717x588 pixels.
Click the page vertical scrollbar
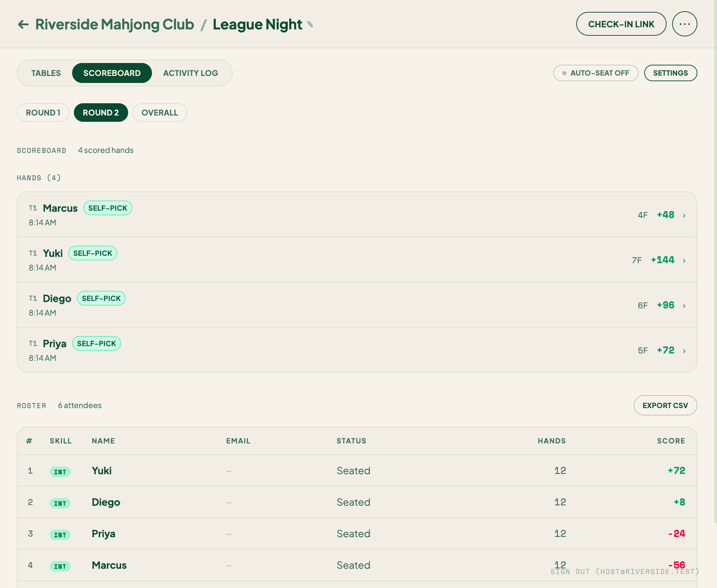pyautogui.click(x=715, y=262)
